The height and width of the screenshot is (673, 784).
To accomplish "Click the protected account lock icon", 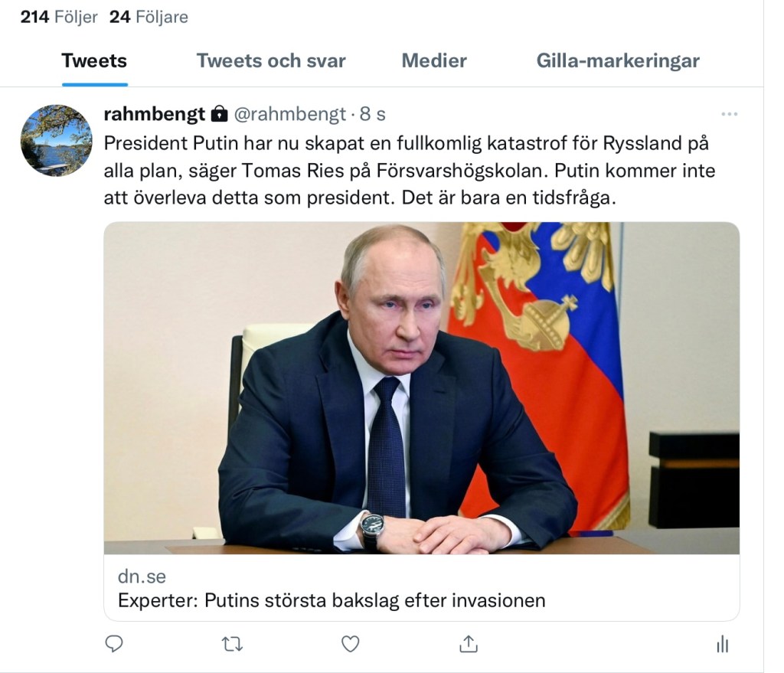I will point(219,115).
